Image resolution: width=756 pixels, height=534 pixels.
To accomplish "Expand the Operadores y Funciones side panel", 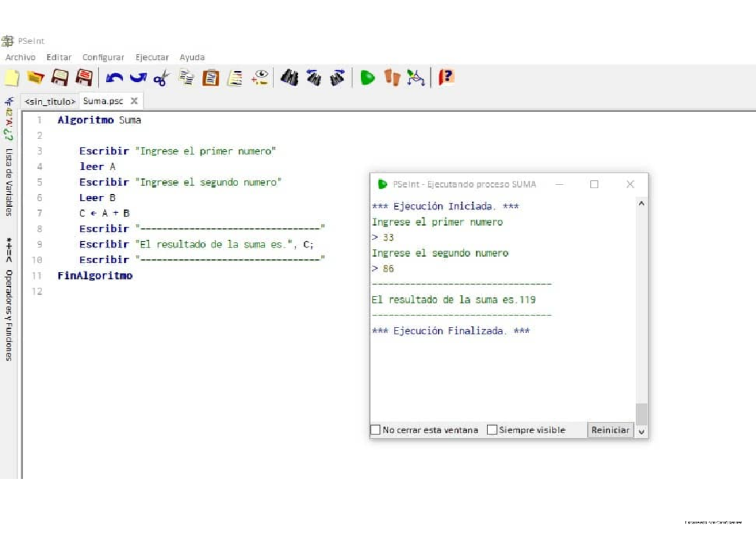I will click(9, 315).
